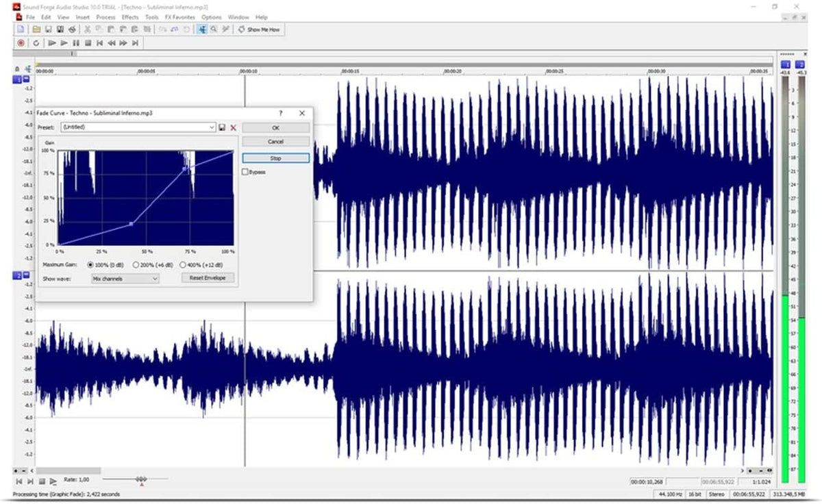Open the Show wave Mix channels dropdown
Image resolution: width=822 pixels, height=504 pixels.
[125, 279]
